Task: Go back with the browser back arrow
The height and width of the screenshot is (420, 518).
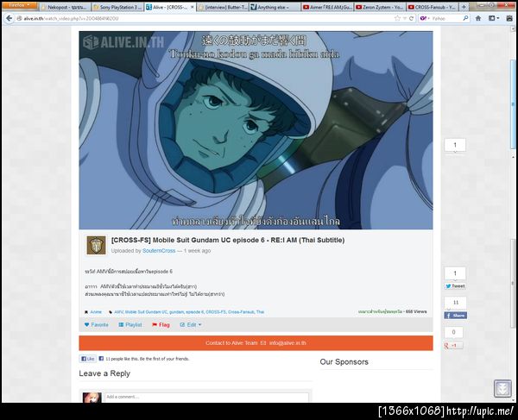Action: tap(9, 18)
